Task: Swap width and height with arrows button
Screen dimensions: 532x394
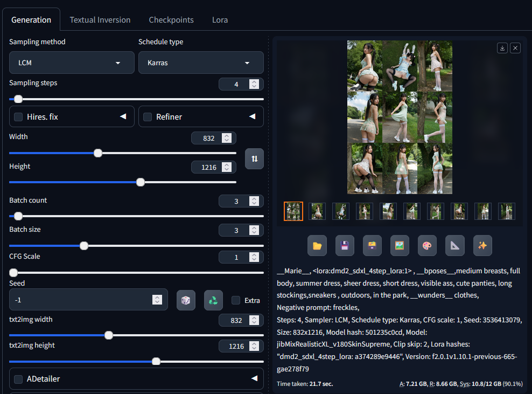Action: pyautogui.click(x=255, y=158)
